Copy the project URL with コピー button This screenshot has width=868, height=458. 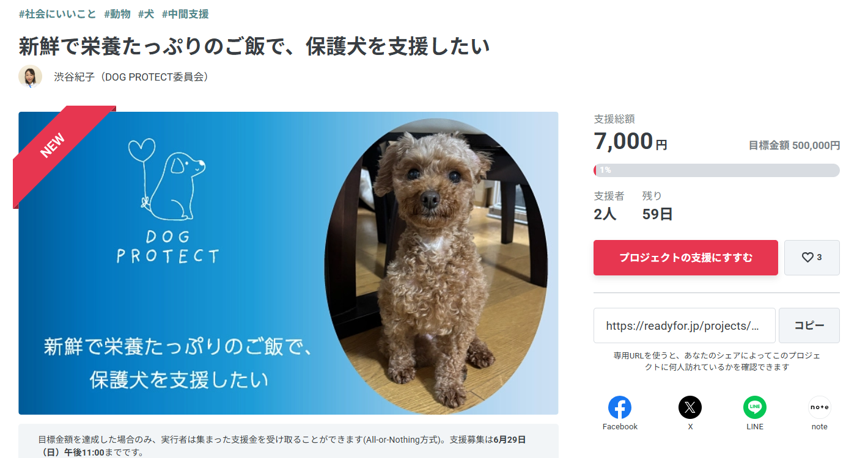tap(809, 325)
